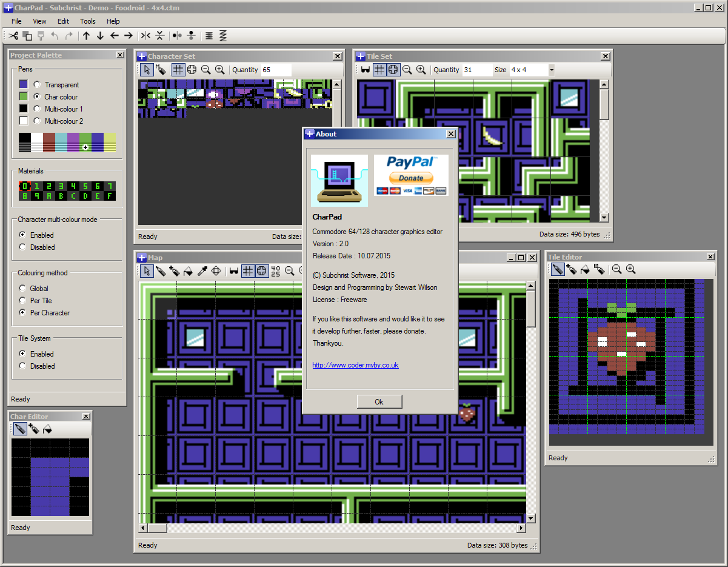
Task: Open the tile Size dropdown
Action: tap(551, 70)
